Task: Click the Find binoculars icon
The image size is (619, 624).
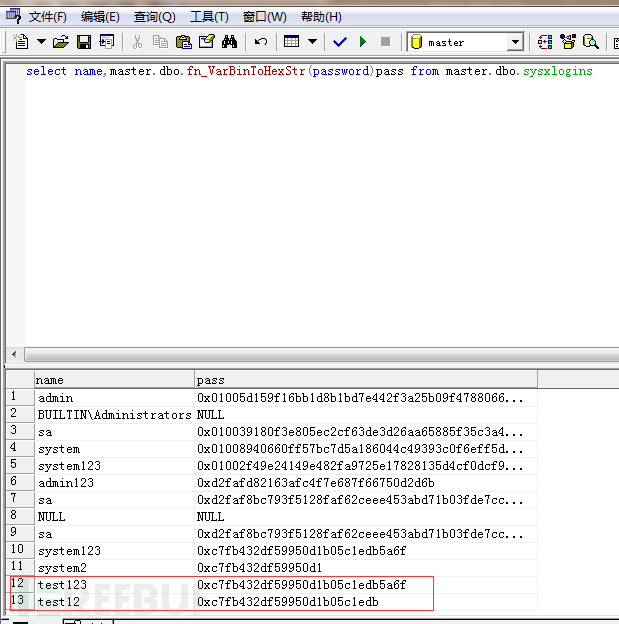Action: (230, 42)
